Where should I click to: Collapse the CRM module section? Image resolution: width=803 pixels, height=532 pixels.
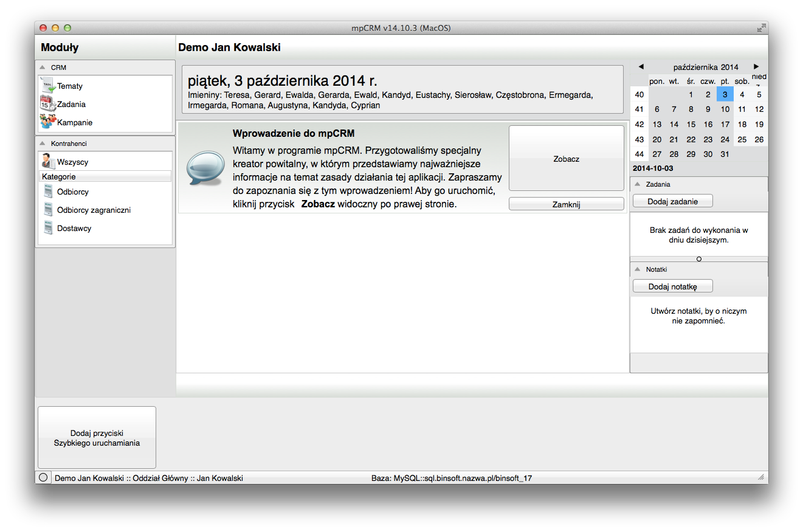click(x=43, y=67)
